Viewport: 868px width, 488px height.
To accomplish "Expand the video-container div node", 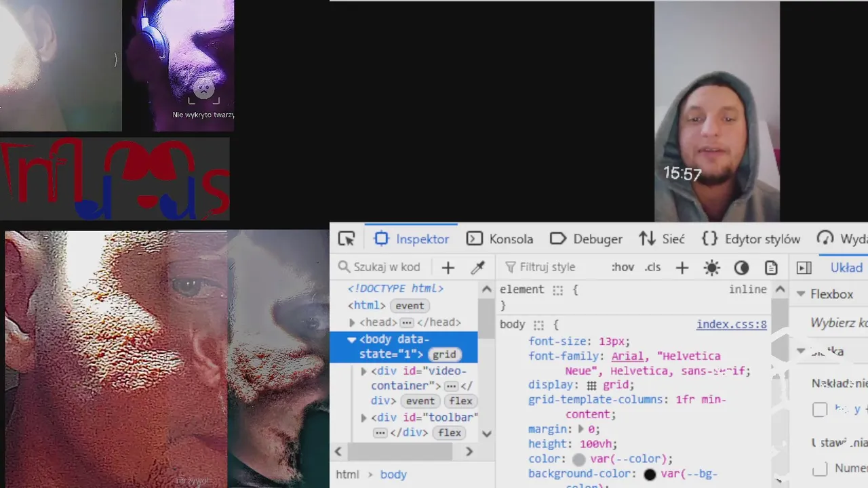I will [x=363, y=371].
